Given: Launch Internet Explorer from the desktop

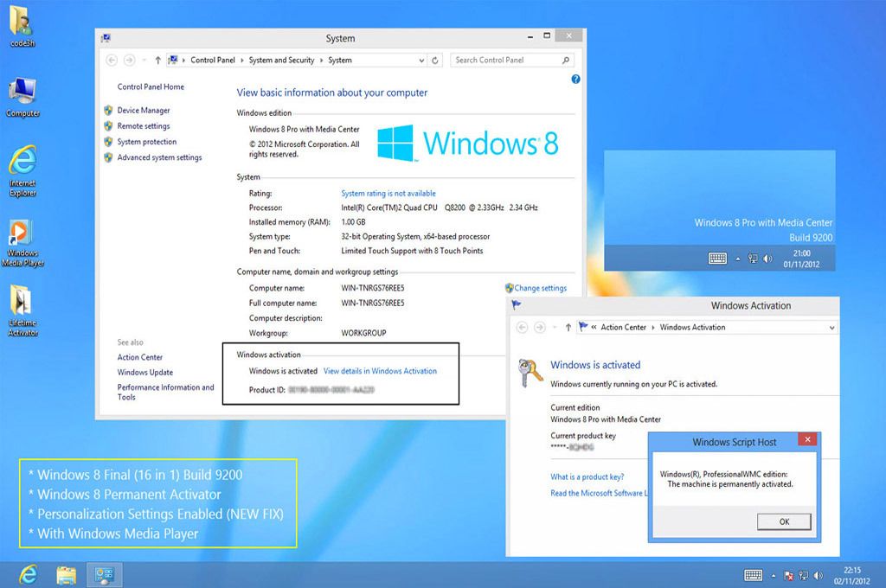Looking at the screenshot, I should (x=22, y=170).
